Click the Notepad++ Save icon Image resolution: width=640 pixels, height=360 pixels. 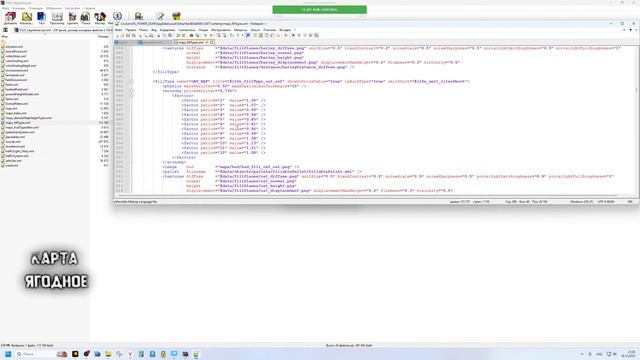pos(128,36)
